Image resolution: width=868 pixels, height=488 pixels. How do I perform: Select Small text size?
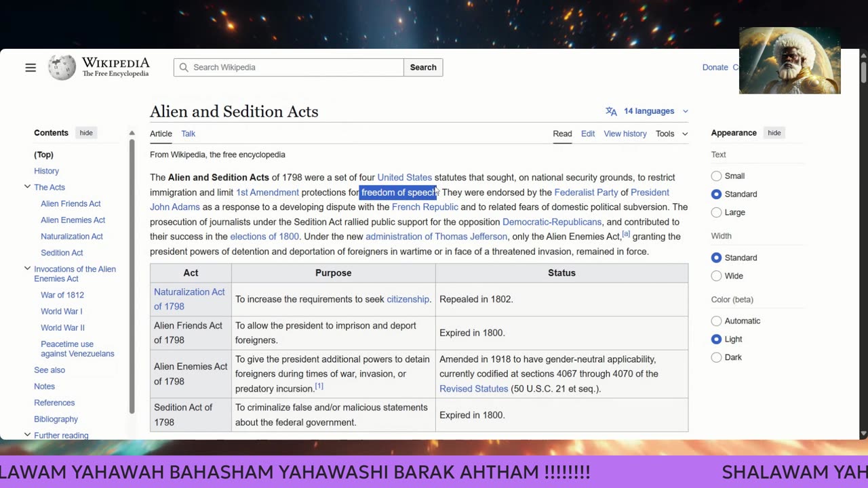click(716, 176)
